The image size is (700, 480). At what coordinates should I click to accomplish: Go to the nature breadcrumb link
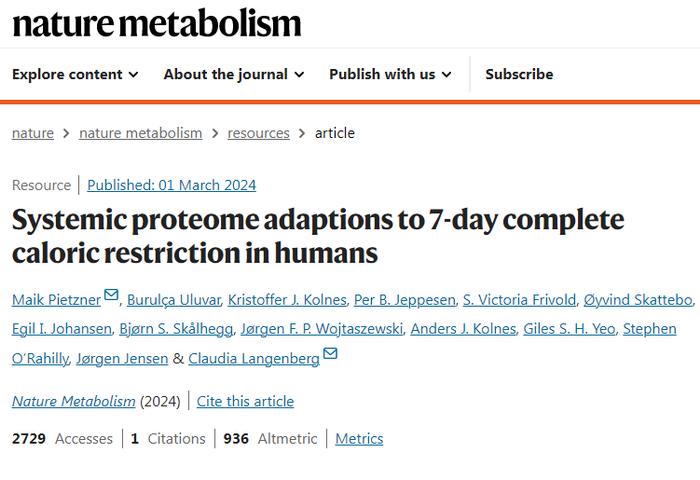(33, 133)
